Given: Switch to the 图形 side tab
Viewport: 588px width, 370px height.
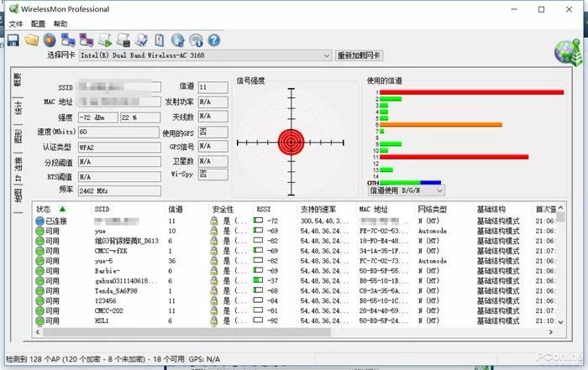Looking at the screenshot, I should pyautogui.click(x=18, y=136).
